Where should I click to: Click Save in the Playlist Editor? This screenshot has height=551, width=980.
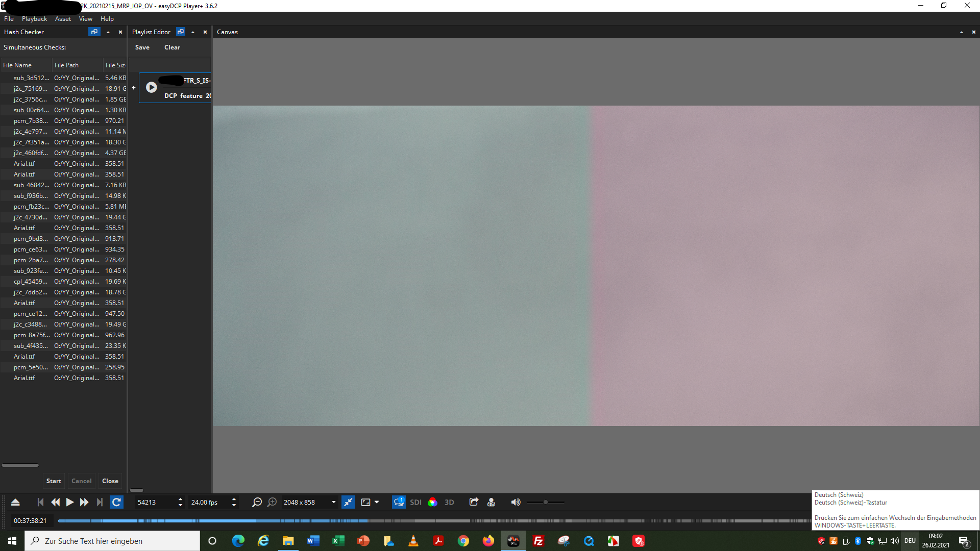click(x=142, y=47)
